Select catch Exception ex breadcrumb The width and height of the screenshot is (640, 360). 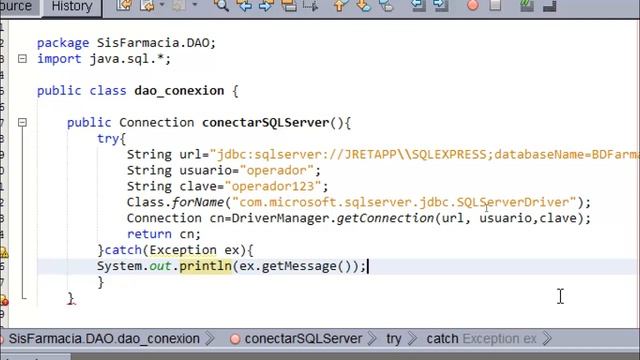tap(481, 339)
